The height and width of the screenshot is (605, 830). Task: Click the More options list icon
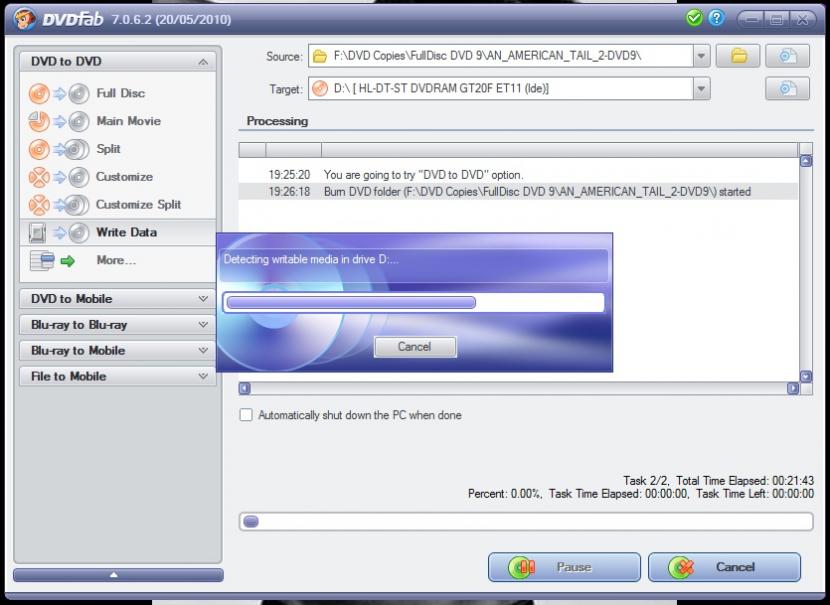[52, 260]
